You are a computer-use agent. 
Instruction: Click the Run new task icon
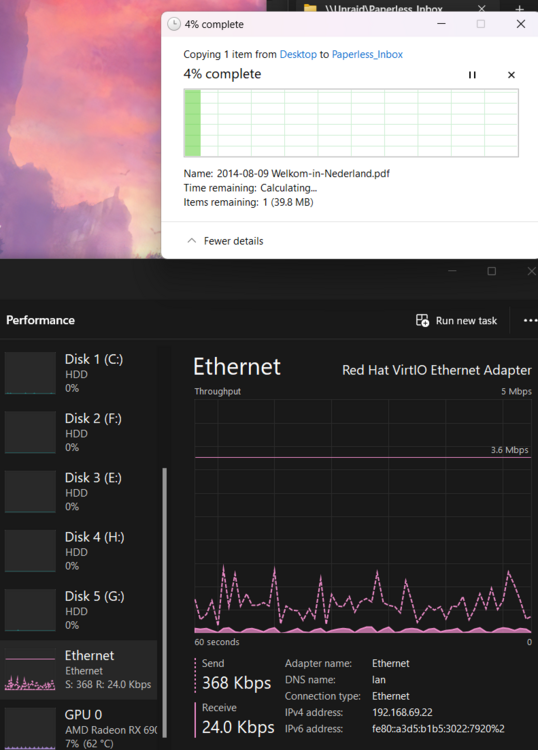[422, 320]
